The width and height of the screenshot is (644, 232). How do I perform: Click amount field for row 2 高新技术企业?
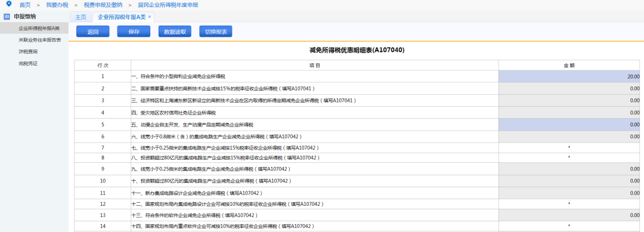[569, 88]
